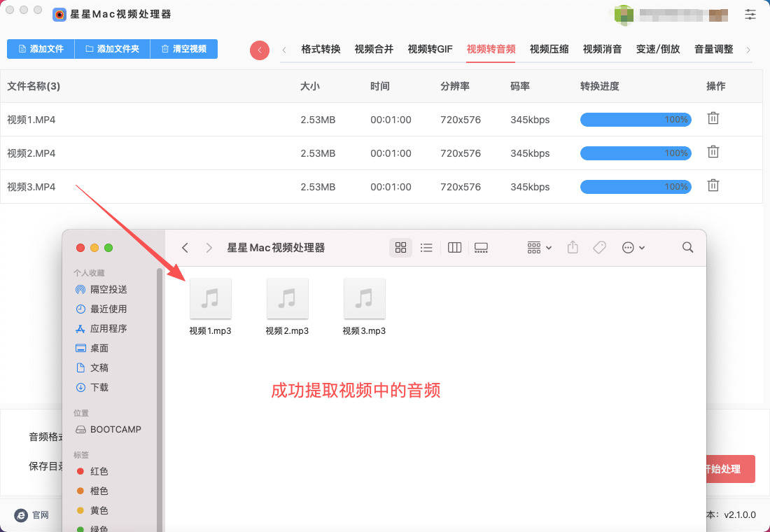Click the 清空视频 button
The height and width of the screenshot is (532, 770).
(x=183, y=49)
